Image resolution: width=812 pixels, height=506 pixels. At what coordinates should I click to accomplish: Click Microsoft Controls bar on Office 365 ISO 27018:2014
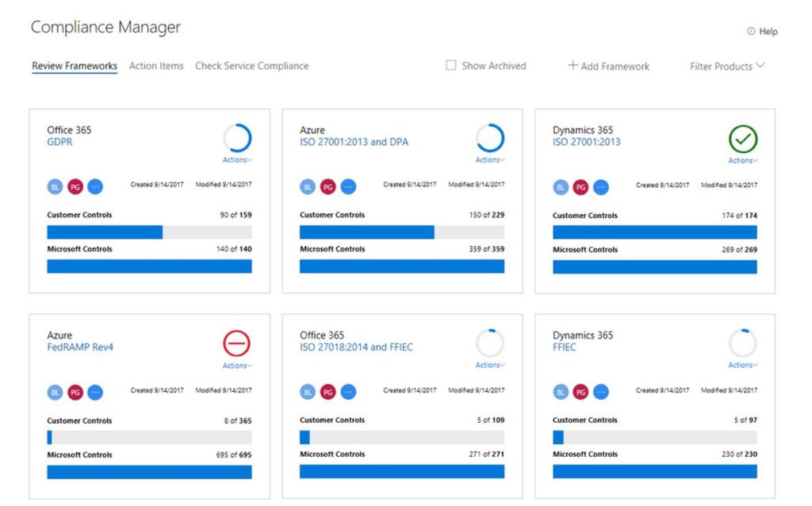[x=402, y=471]
